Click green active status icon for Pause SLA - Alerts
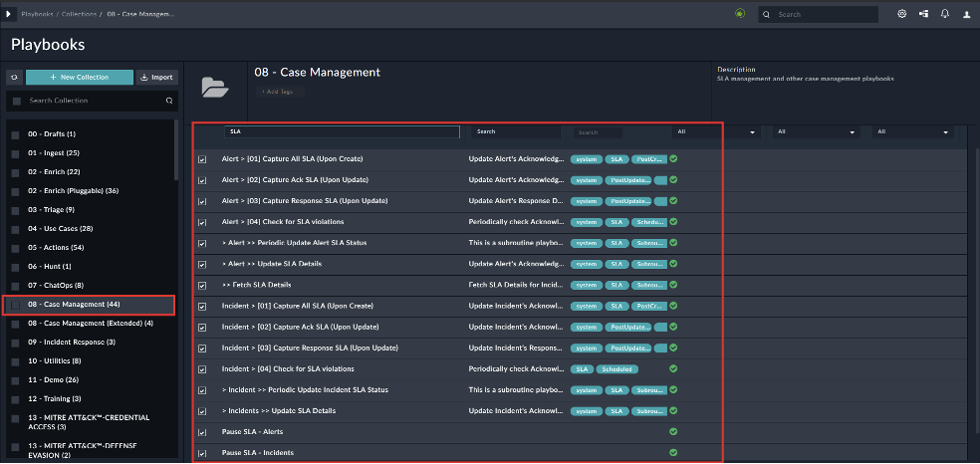Image resolution: width=980 pixels, height=464 pixels. click(673, 431)
